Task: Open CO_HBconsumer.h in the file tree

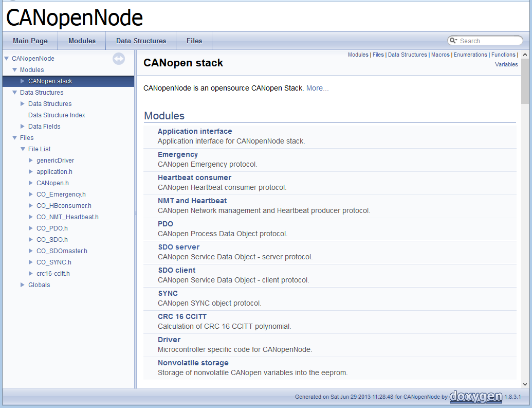Action: tap(64, 205)
